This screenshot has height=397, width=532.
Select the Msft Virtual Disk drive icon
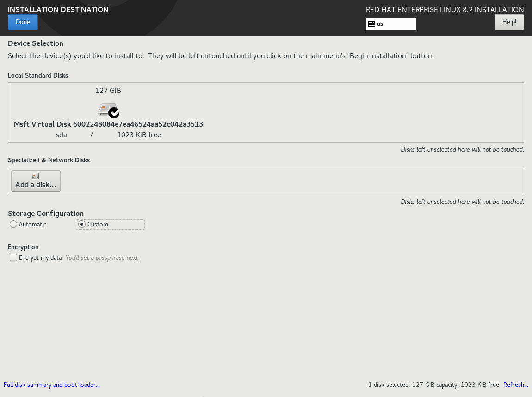[x=109, y=110]
